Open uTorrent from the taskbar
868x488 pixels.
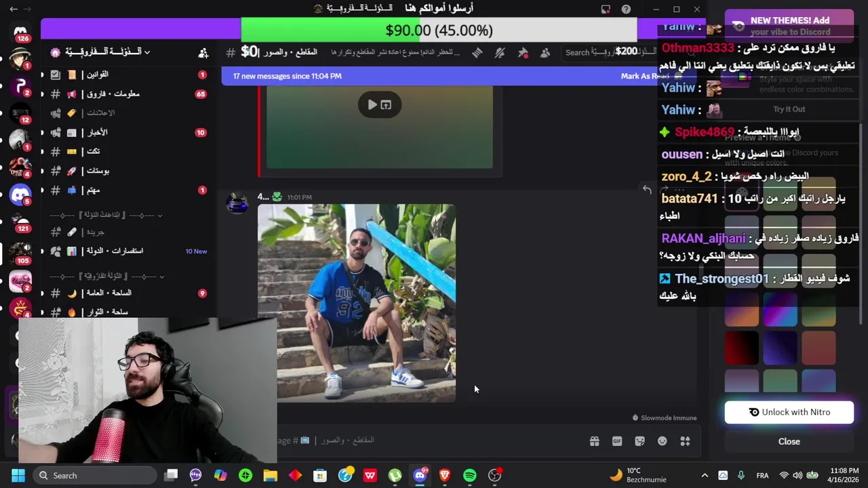point(395,476)
